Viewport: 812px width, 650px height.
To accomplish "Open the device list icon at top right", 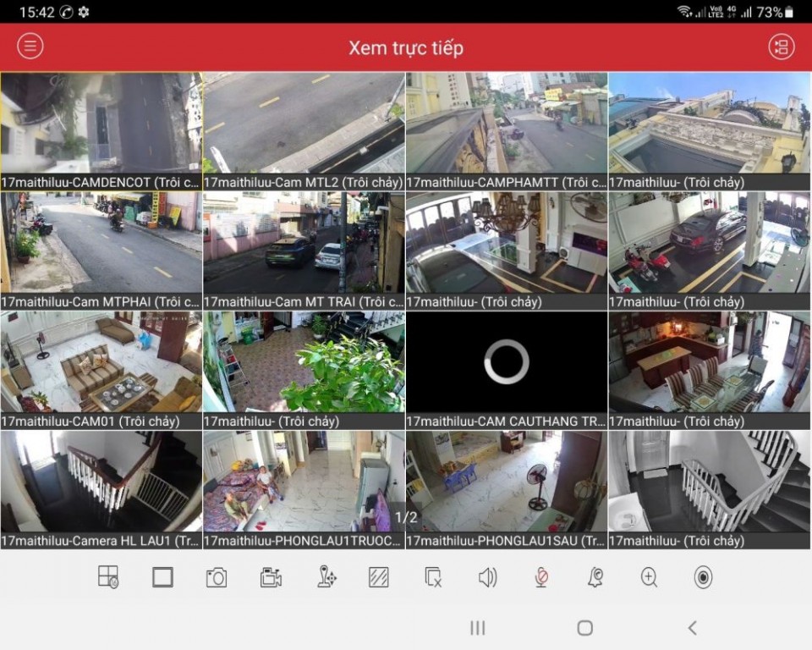I will [x=781, y=47].
